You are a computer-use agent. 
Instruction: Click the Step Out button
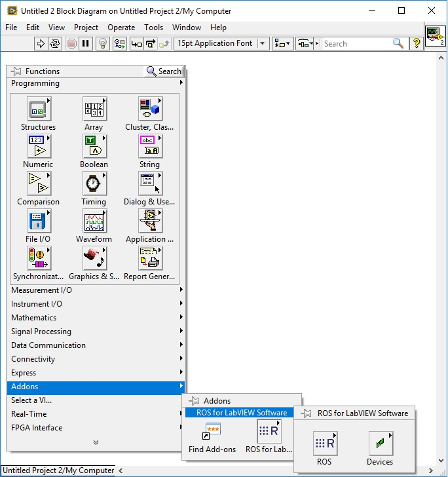pos(164,44)
